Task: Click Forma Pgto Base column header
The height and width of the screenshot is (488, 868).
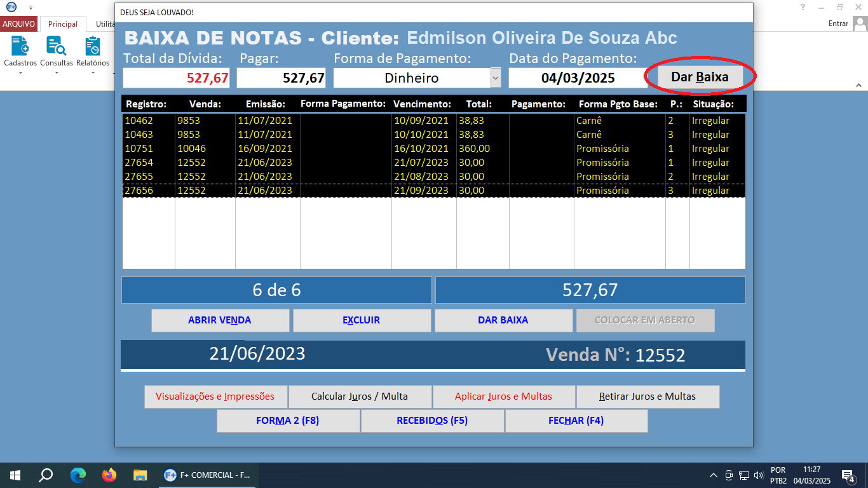Action: 618,104
